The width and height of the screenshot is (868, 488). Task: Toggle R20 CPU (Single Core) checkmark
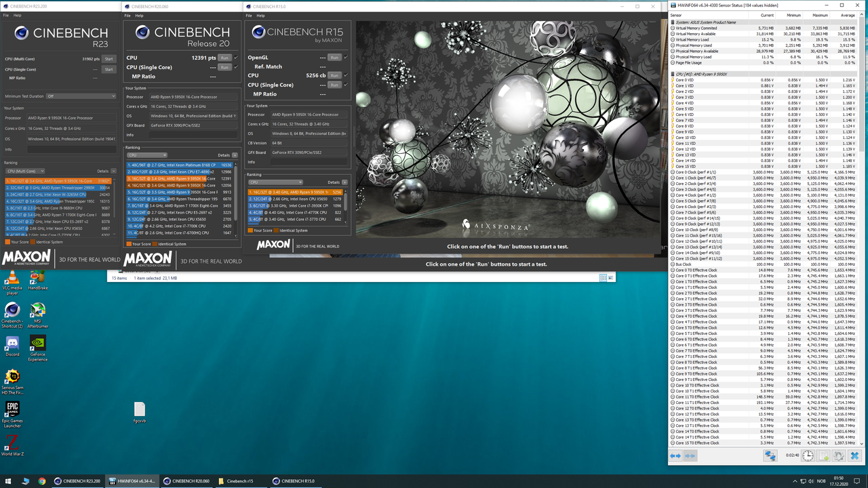[236, 67]
